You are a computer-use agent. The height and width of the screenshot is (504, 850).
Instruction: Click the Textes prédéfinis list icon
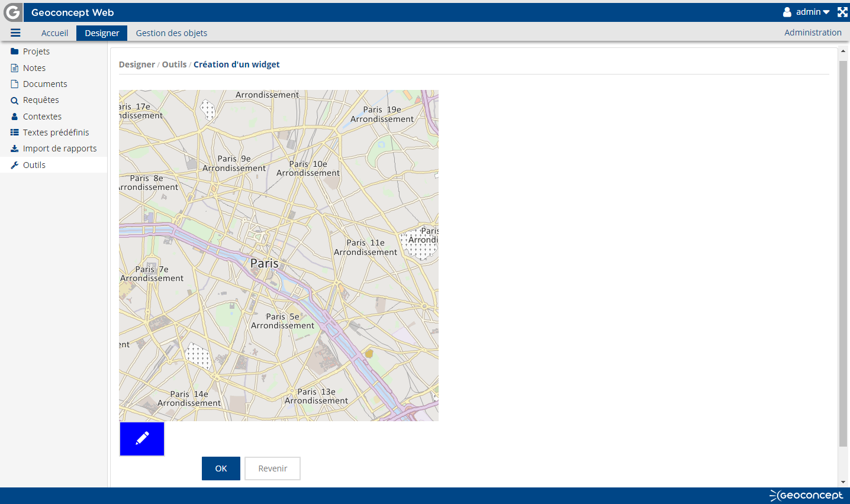[x=15, y=133]
